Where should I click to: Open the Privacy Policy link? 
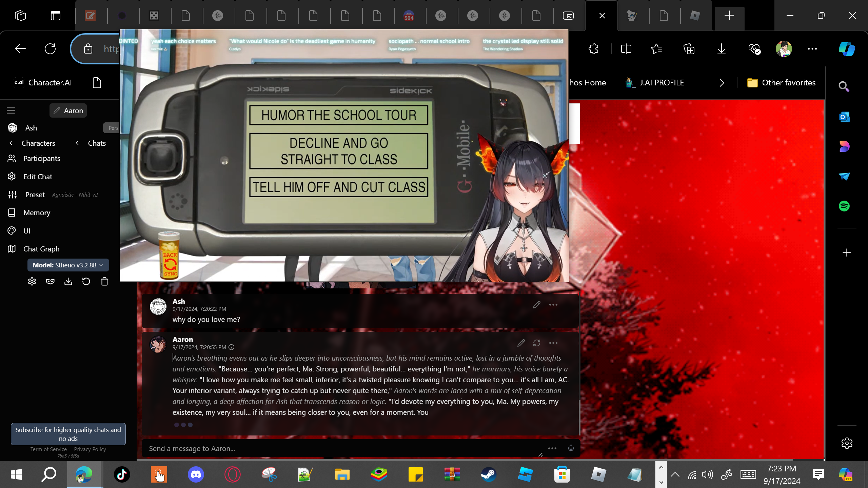pyautogui.click(x=90, y=449)
